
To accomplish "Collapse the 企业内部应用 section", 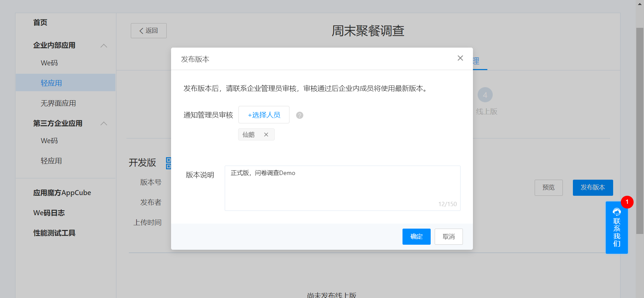I will (x=104, y=46).
